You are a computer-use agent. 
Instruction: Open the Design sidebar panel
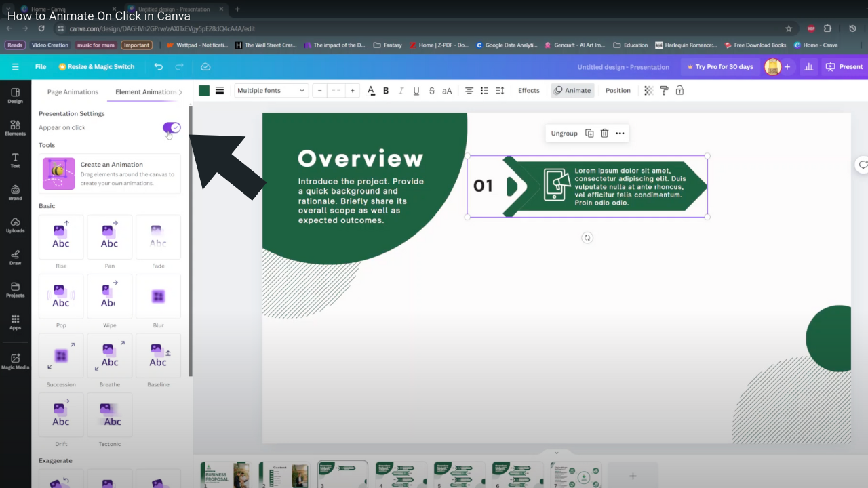point(15,96)
